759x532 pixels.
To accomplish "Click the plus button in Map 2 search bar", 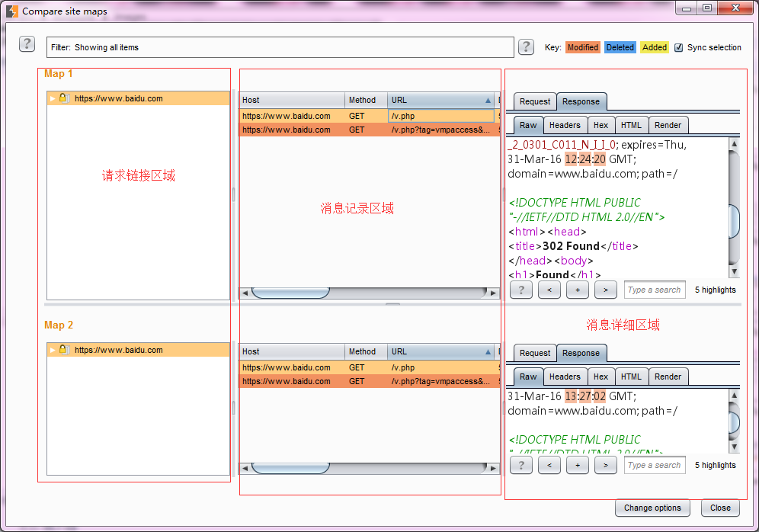I will 578,465.
